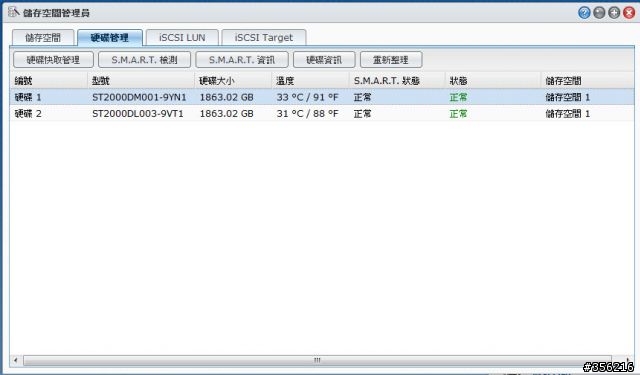The height and width of the screenshot is (375, 640).
Task: Click 硬碟 2 size 1863.02 GB
Action: pos(227,113)
